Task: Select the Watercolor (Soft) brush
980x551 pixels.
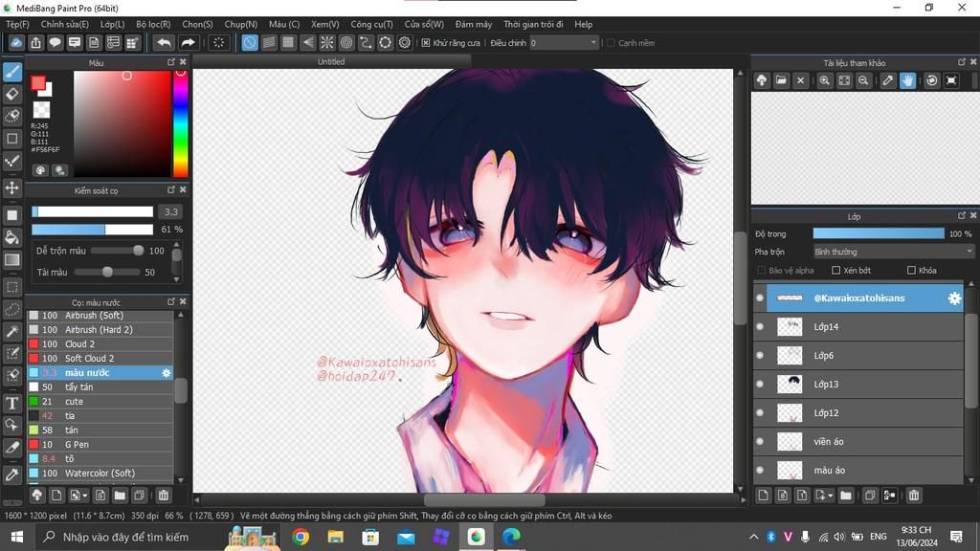Action: [100, 474]
